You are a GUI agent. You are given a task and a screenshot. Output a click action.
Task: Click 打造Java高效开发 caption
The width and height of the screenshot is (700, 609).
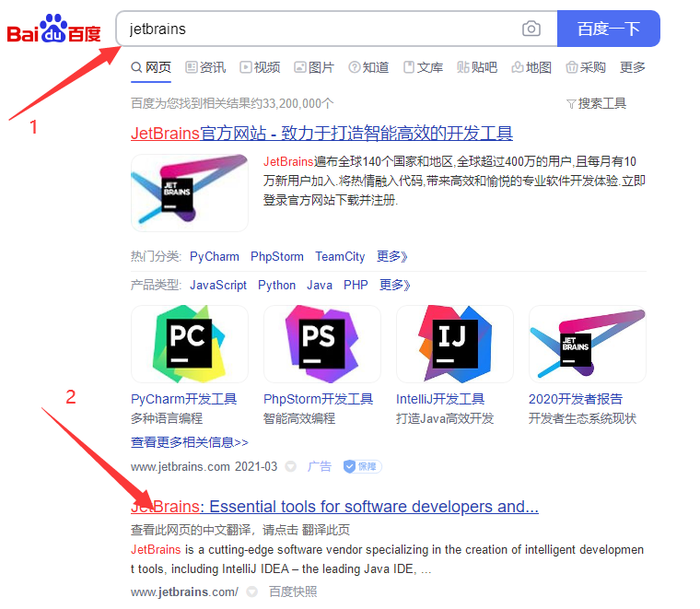click(445, 418)
